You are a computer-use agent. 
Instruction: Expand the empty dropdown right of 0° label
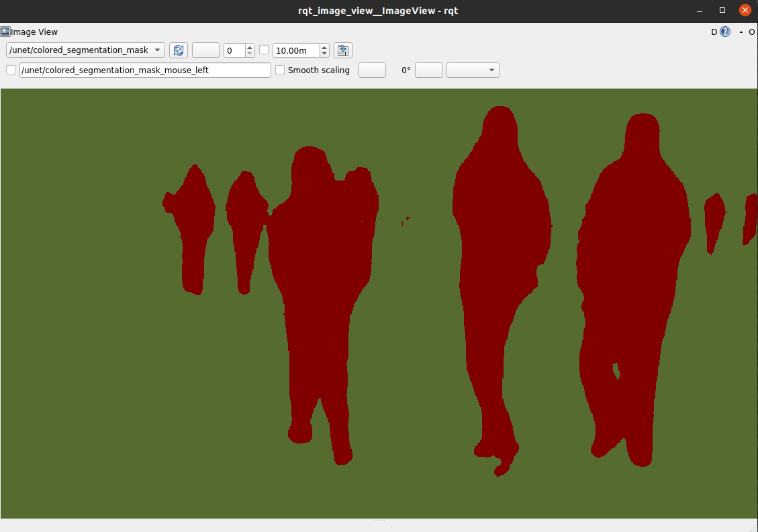473,70
